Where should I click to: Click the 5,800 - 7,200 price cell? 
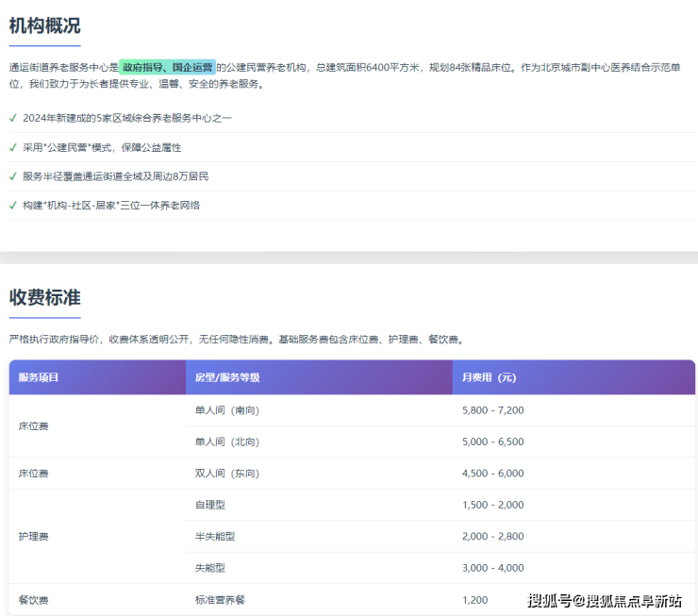click(492, 410)
